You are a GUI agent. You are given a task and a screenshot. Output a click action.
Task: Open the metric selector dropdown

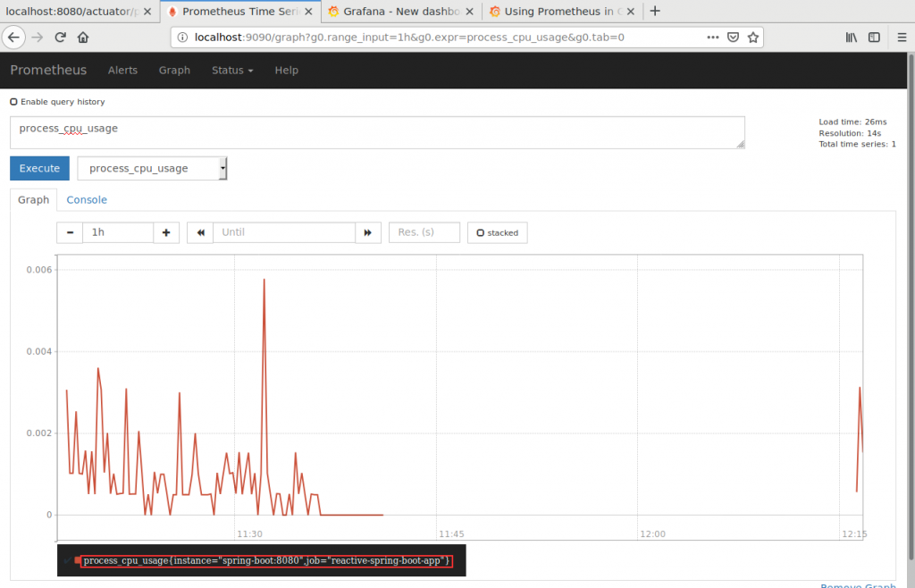coord(153,168)
